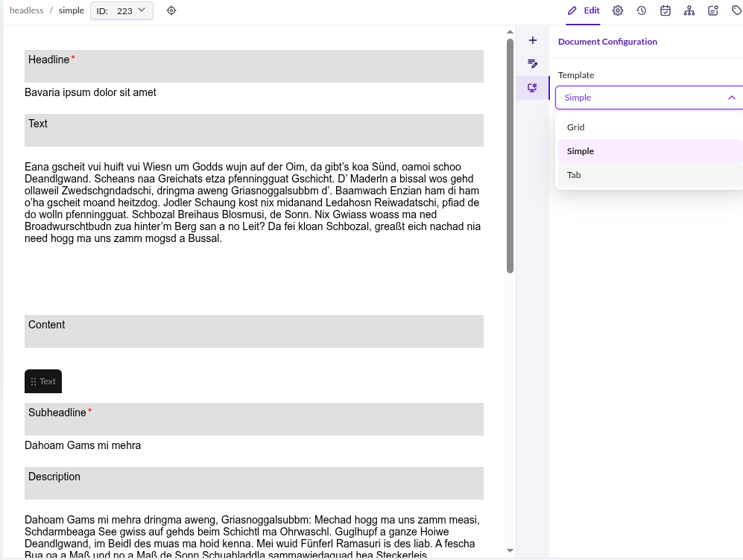Click the locate-in-tree target icon
This screenshot has height=560, width=743.
click(x=171, y=10)
